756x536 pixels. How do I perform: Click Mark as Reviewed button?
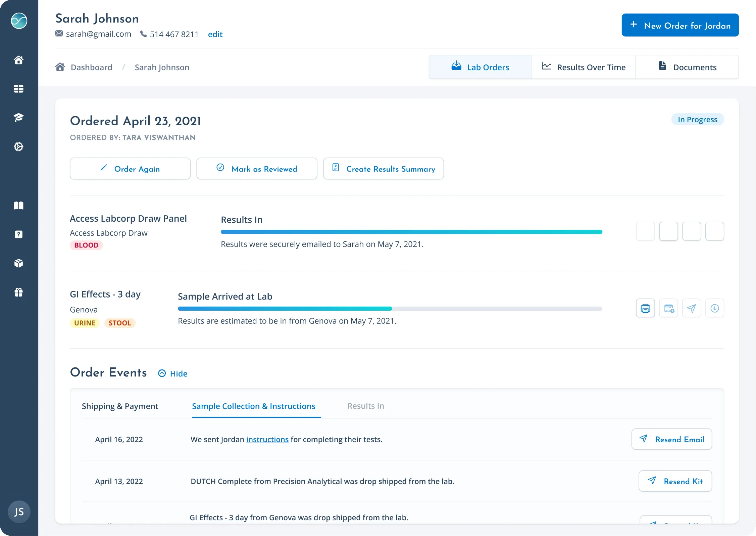coord(257,169)
